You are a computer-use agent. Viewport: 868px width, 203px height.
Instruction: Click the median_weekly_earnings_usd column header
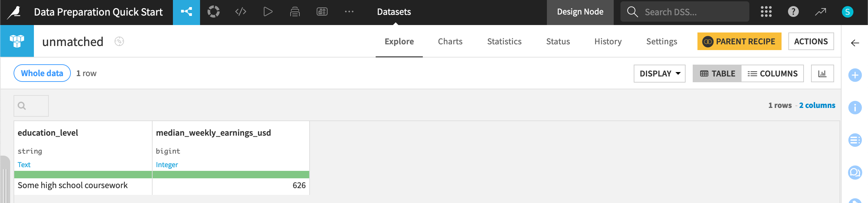coord(213,133)
